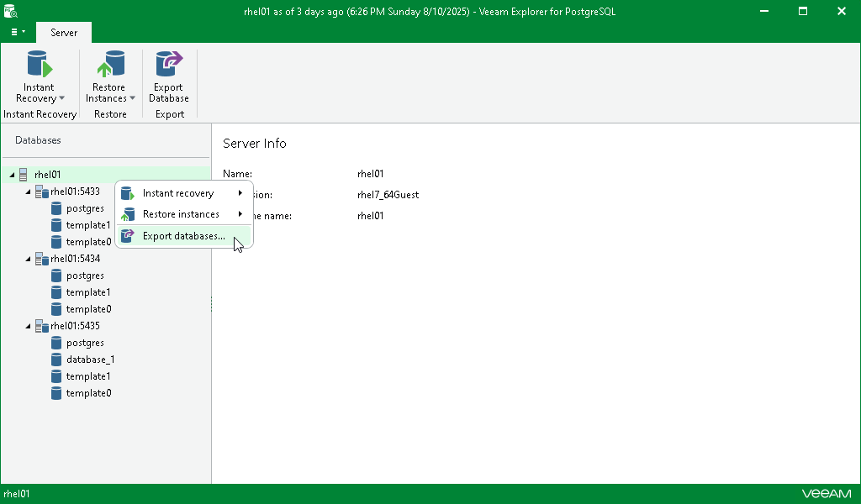Click the rhel01 server icon in tree
The width and height of the screenshot is (861, 504).
pyautogui.click(x=23, y=175)
